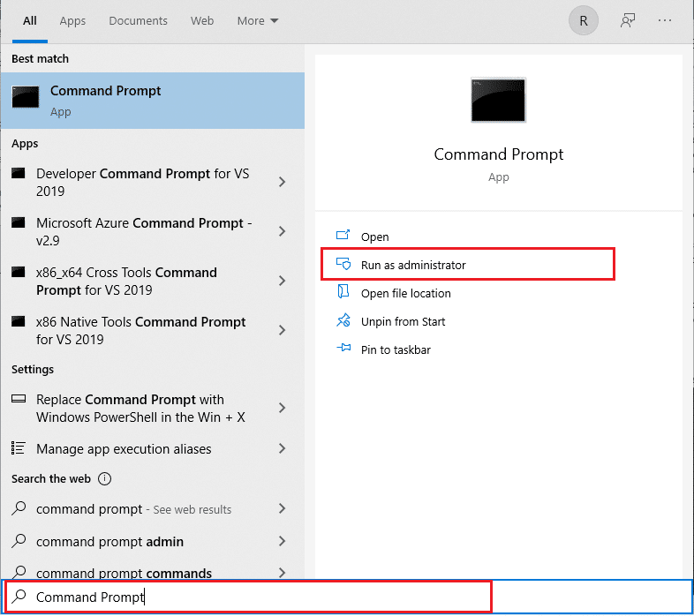
Task: Click the Pin to taskbar icon
Action: pyautogui.click(x=343, y=349)
